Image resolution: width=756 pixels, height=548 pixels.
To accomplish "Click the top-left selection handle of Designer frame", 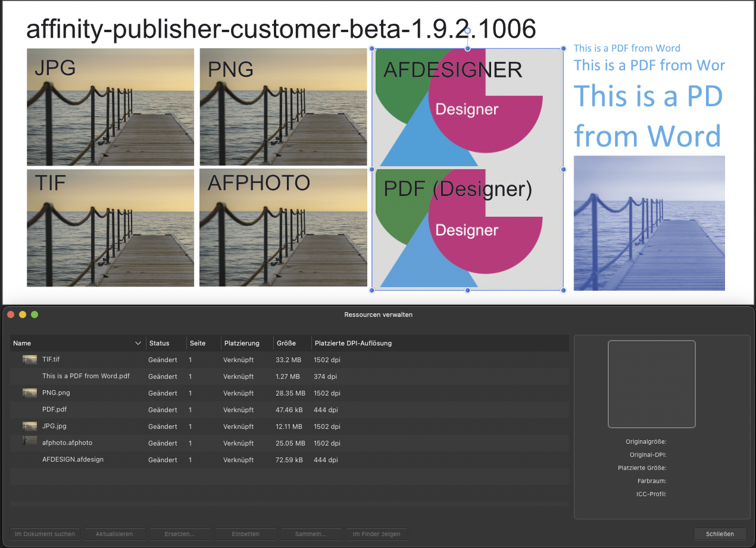I will click(x=372, y=48).
